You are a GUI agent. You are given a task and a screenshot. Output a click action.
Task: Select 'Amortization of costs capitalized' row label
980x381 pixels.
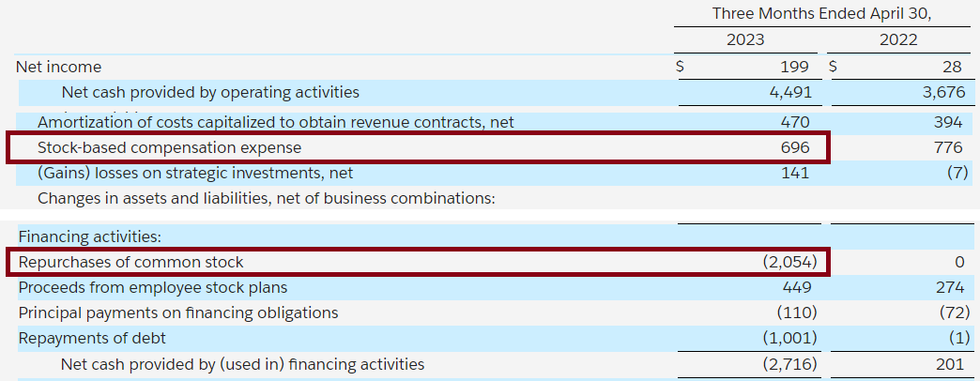pyautogui.click(x=275, y=122)
